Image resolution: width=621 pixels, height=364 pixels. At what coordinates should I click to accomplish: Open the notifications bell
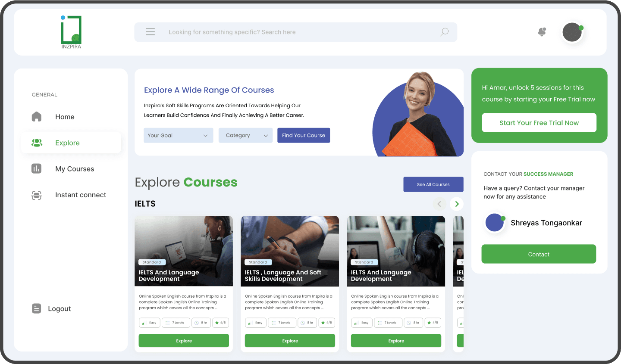click(x=542, y=32)
